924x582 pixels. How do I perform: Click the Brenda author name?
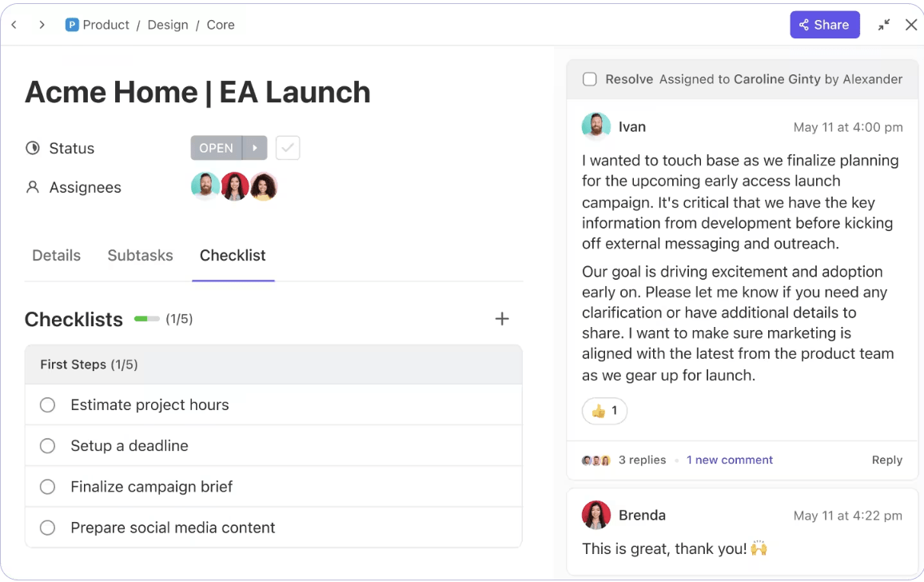[643, 516]
